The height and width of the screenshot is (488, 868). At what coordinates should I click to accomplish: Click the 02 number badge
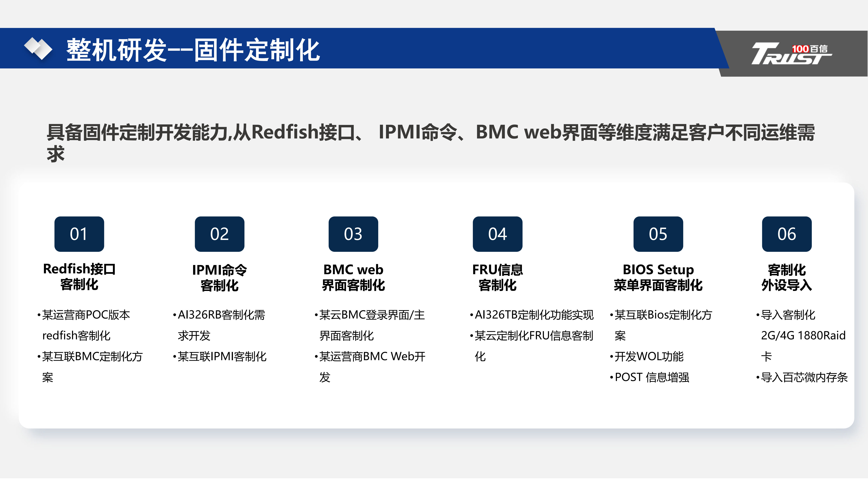pyautogui.click(x=219, y=234)
